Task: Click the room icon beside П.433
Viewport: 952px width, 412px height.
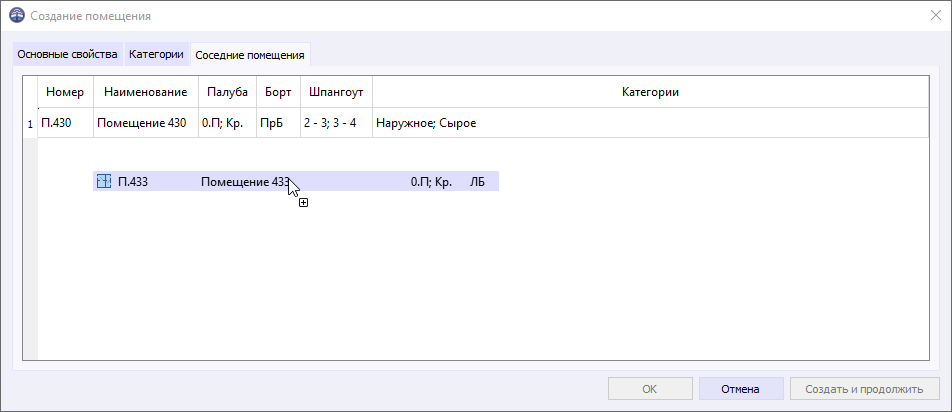Action: 103,182
